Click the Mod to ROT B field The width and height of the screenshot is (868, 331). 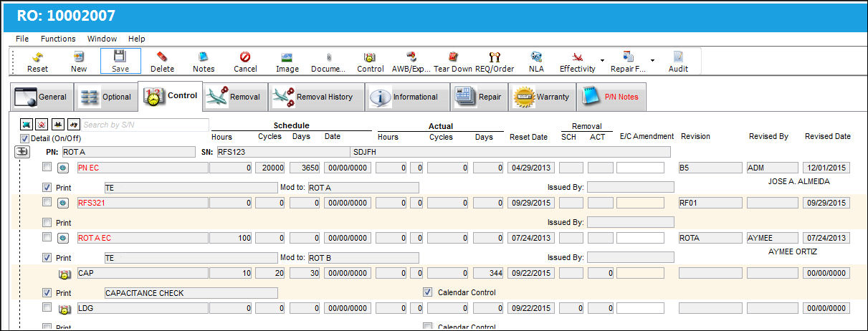(363, 258)
